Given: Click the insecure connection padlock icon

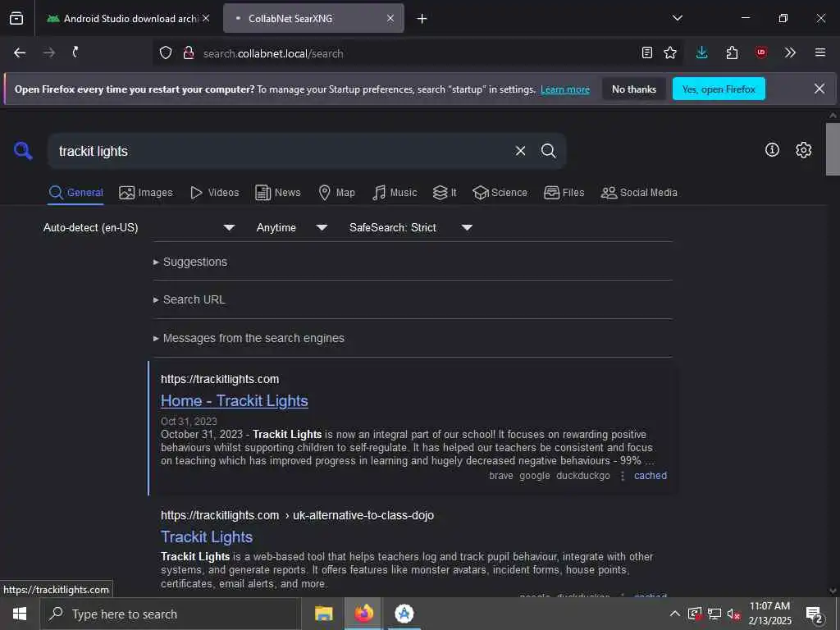Looking at the screenshot, I should pos(188,52).
